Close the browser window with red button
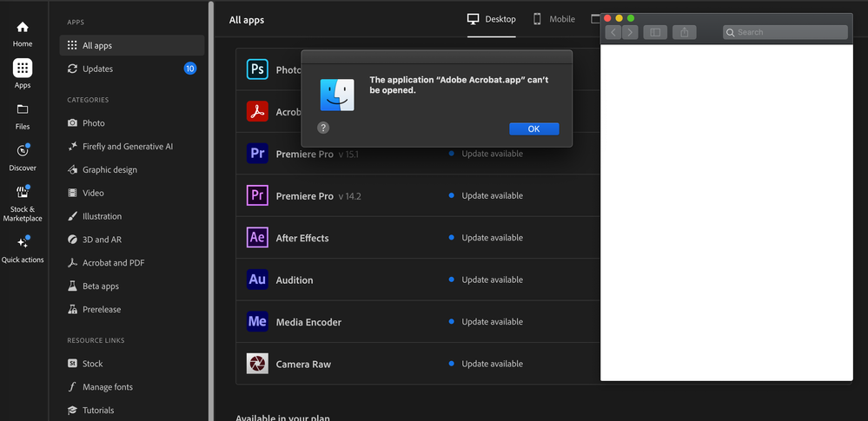The height and width of the screenshot is (421, 868). tap(607, 18)
